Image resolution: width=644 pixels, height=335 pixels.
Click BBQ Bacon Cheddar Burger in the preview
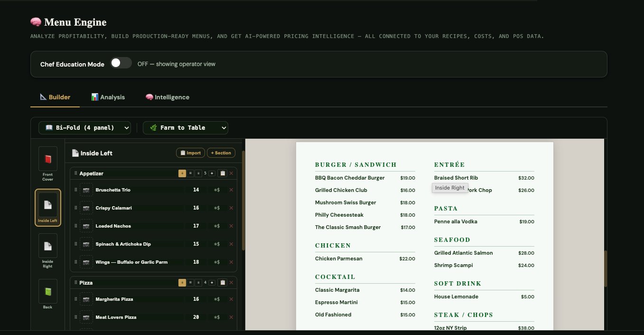tap(350, 178)
